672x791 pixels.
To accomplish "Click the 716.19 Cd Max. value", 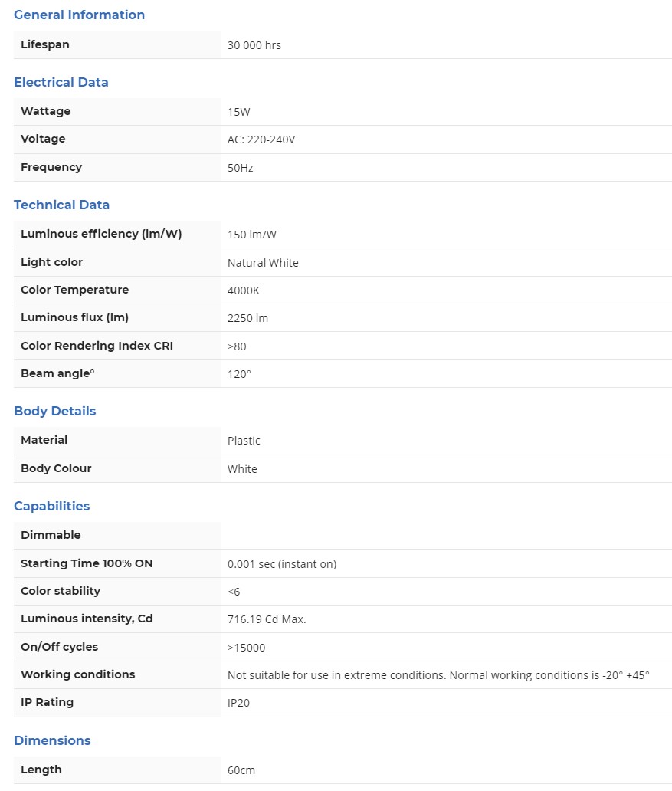I will click(x=266, y=619).
